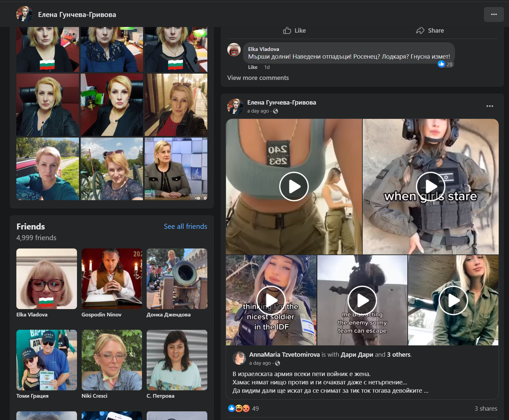Click the 'В израелската армия' post text

[330, 382]
